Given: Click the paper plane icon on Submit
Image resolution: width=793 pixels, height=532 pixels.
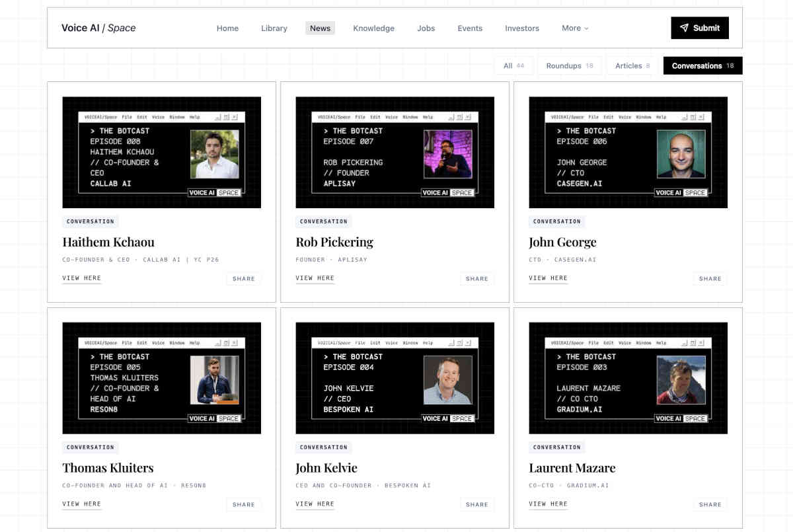Looking at the screenshot, I should click(x=684, y=28).
